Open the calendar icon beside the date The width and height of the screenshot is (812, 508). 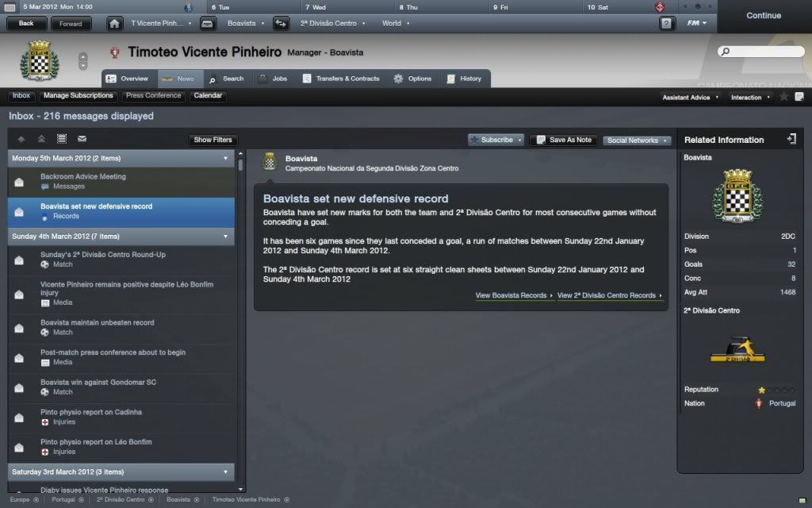(10, 7)
